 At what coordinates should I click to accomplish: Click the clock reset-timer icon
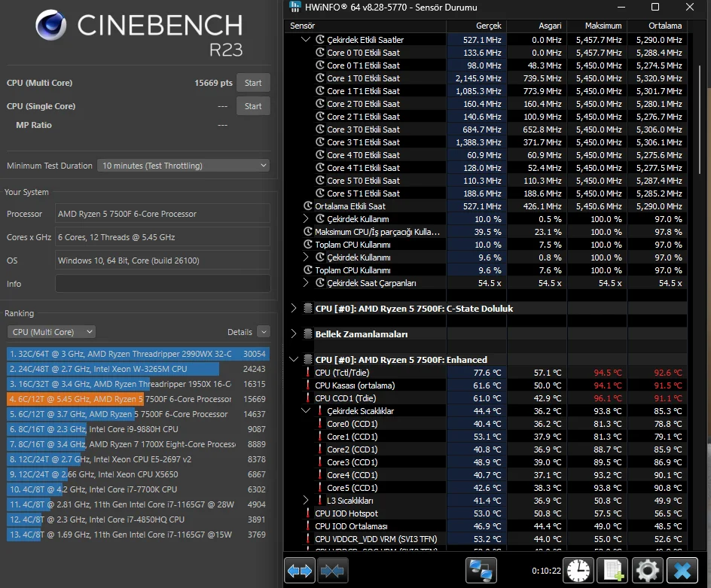click(x=578, y=571)
